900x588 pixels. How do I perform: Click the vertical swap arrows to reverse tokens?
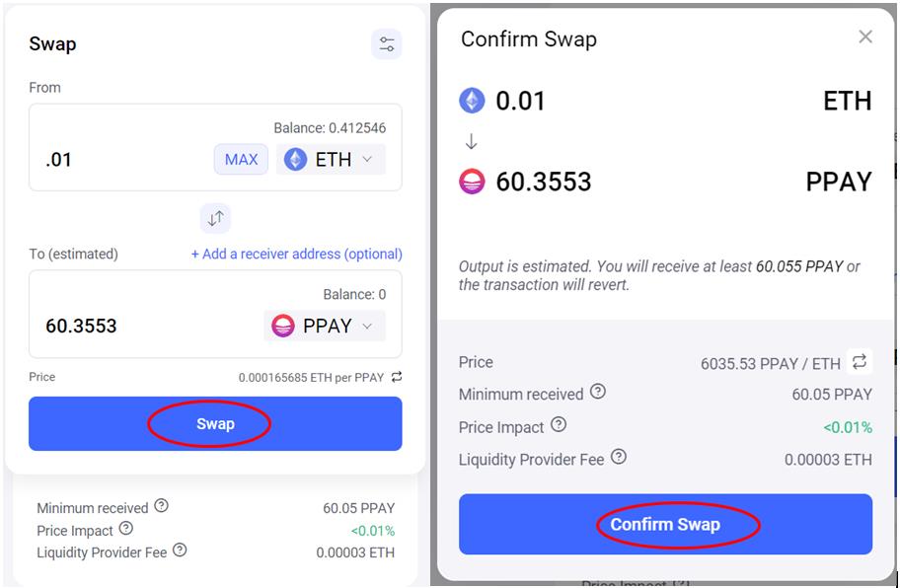click(215, 218)
